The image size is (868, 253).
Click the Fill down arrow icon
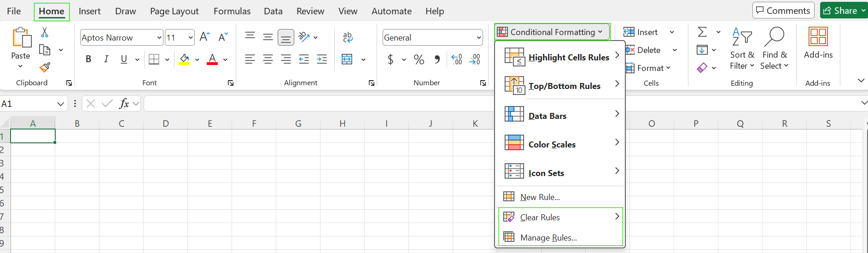click(x=702, y=50)
